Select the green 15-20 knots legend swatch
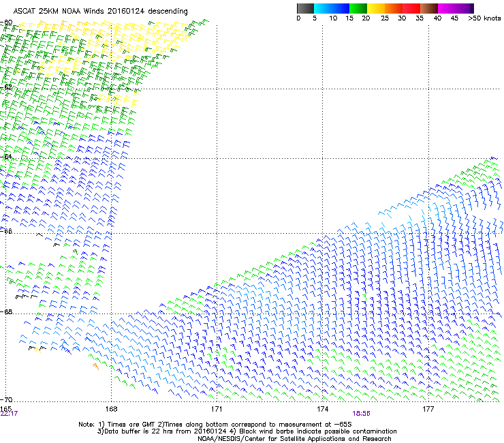The width and height of the screenshot is (504, 443). tap(358, 8)
